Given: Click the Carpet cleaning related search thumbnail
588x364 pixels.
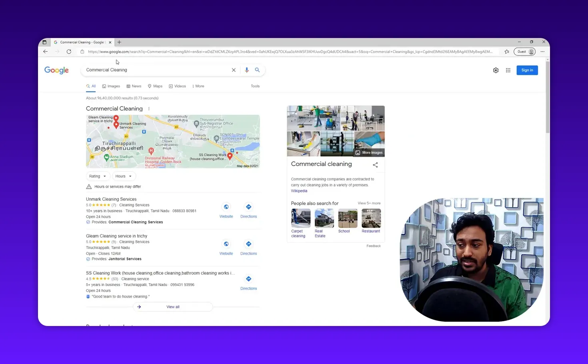Looking at the screenshot, I should tap(300, 218).
